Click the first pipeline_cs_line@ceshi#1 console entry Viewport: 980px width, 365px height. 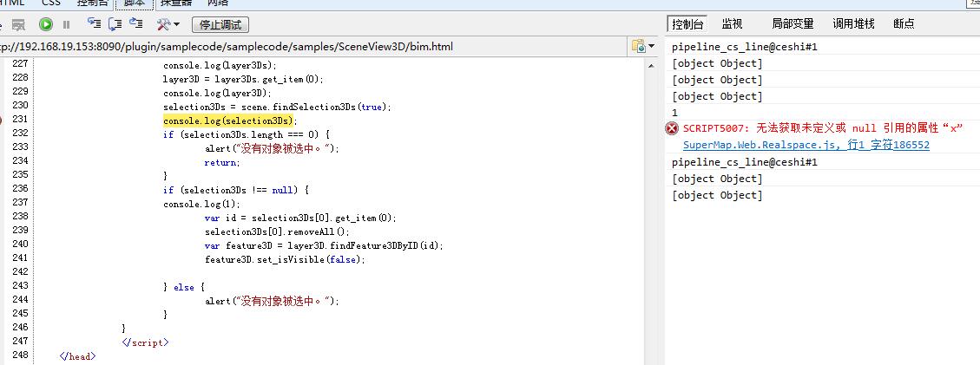point(745,47)
